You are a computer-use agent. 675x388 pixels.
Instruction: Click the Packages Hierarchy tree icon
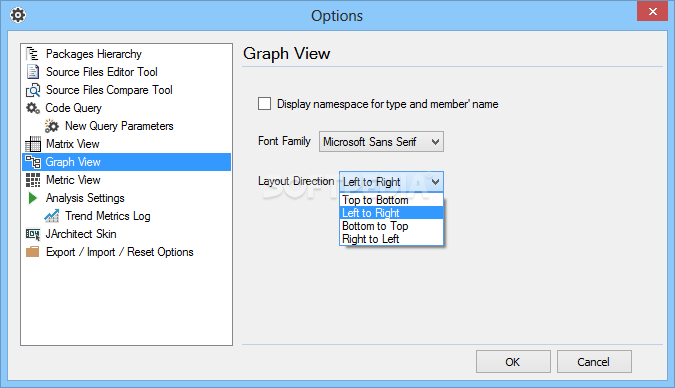click(33, 54)
